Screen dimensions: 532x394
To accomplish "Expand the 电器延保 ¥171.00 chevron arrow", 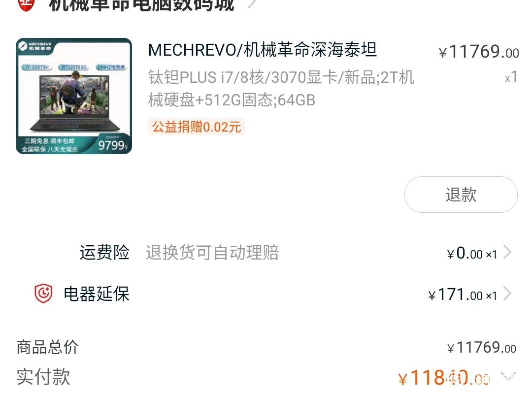I will tap(507, 294).
